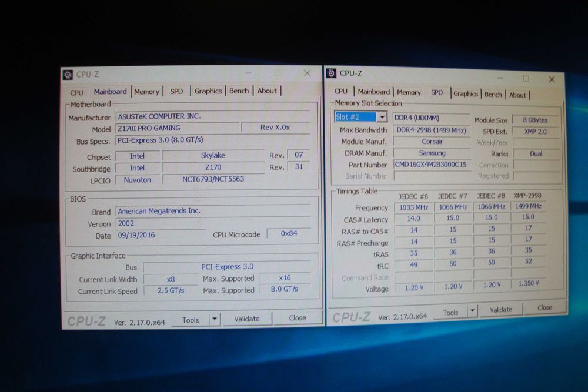The image size is (588, 392).
Task: Click the CPU-Z app icon in left window title bar
Action: coord(68,75)
